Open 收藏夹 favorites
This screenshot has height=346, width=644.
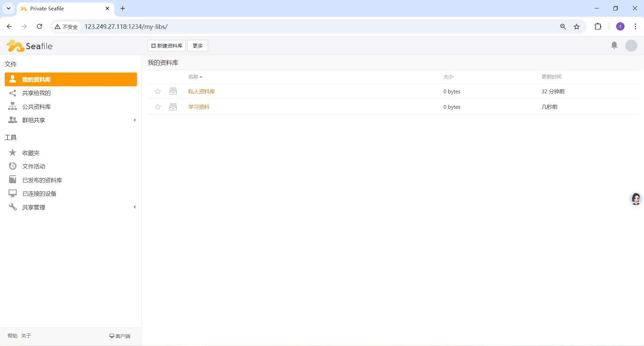coord(31,153)
